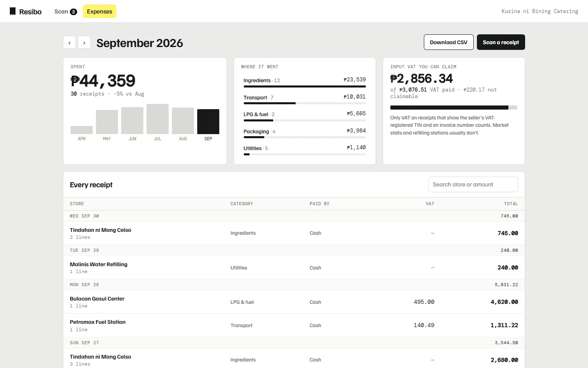The image size is (588, 368).
Task: Go to previous month with left chevron
Action: pos(69,43)
